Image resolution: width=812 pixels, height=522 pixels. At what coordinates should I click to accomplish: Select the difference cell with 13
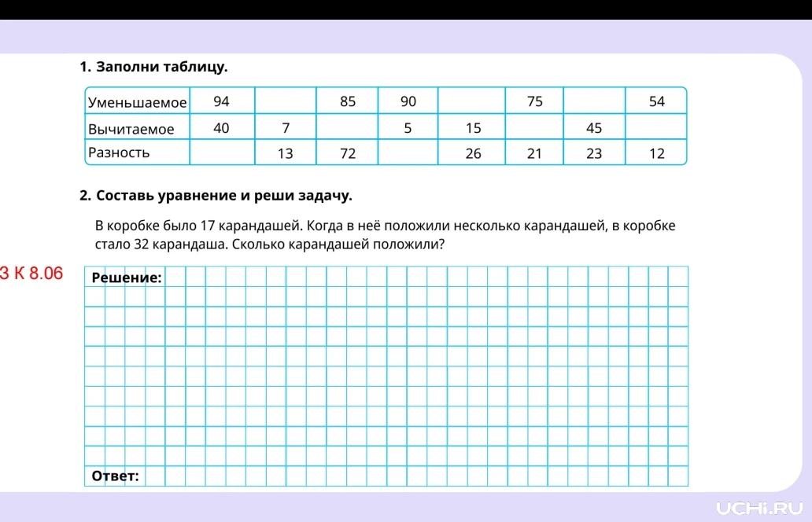[286, 153]
